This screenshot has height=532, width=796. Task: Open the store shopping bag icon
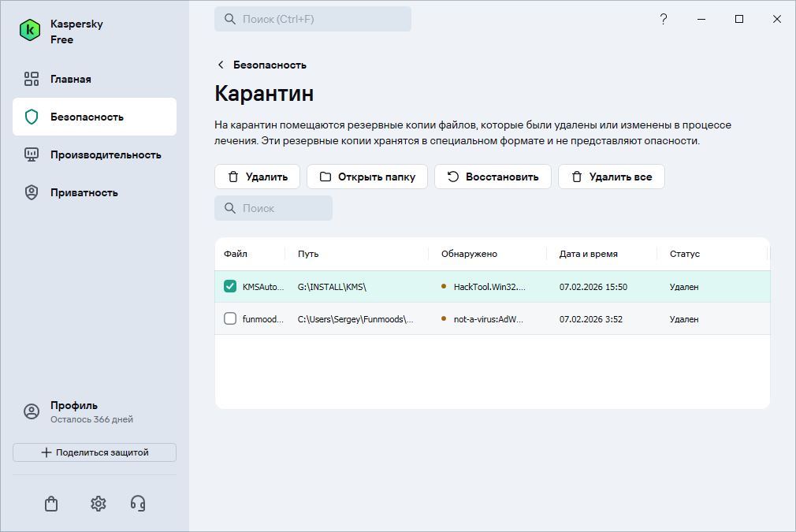(51, 504)
